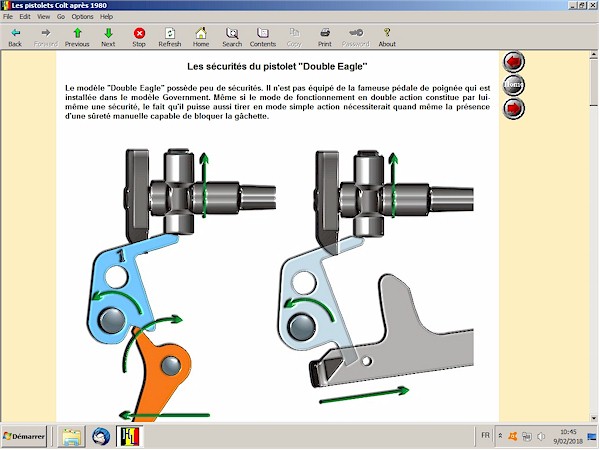
Task: Click the red left-arrow page button
Action: pyautogui.click(x=514, y=62)
